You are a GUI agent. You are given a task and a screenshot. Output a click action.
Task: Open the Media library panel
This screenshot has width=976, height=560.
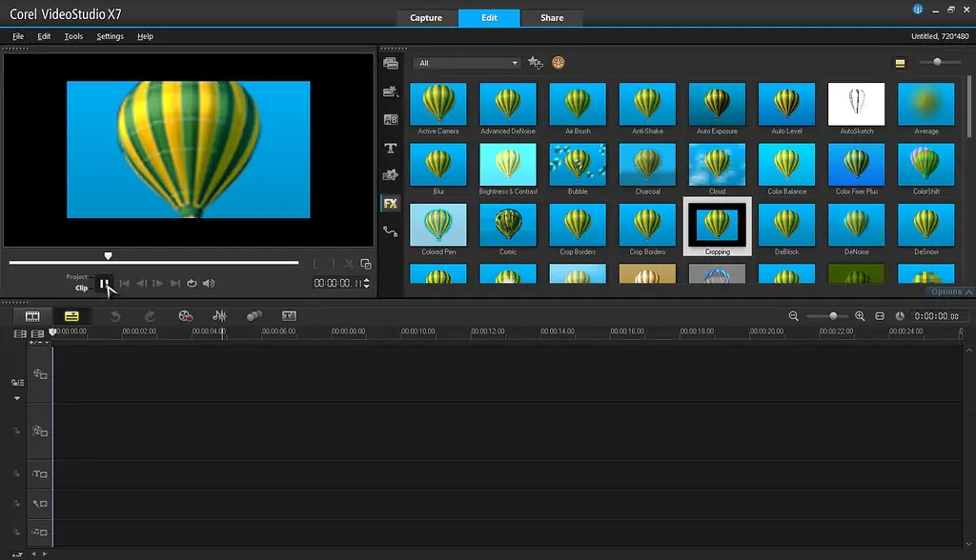(391, 63)
